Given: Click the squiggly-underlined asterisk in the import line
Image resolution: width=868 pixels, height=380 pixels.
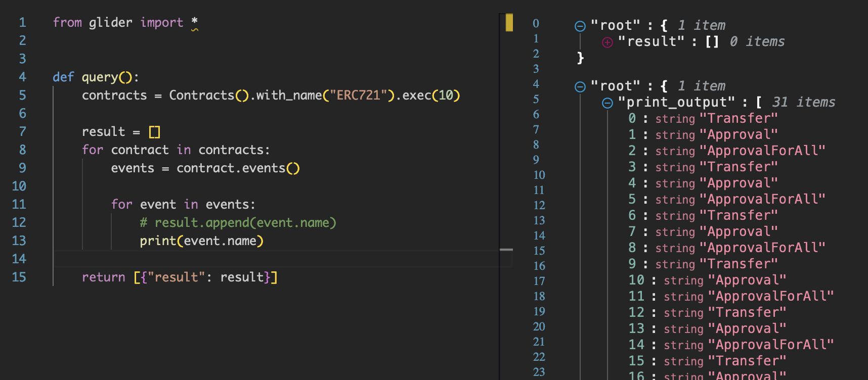Looking at the screenshot, I should coord(195,23).
